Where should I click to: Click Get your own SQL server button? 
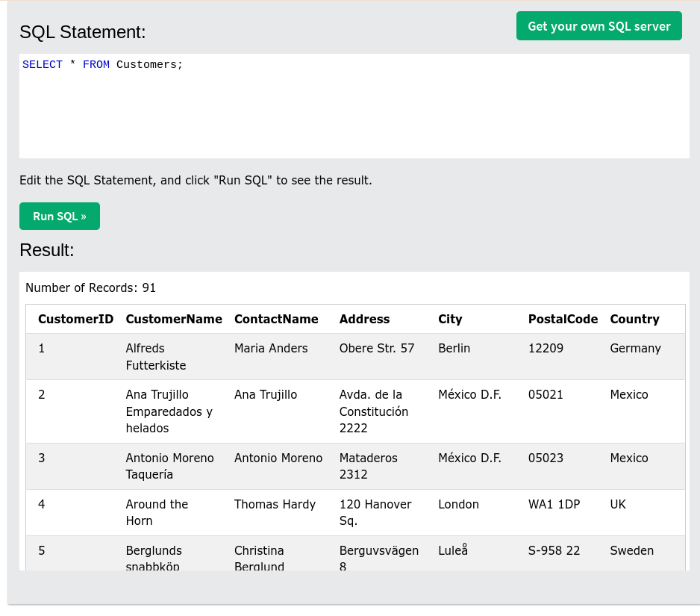pyautogui.click(x=599, y=26)
